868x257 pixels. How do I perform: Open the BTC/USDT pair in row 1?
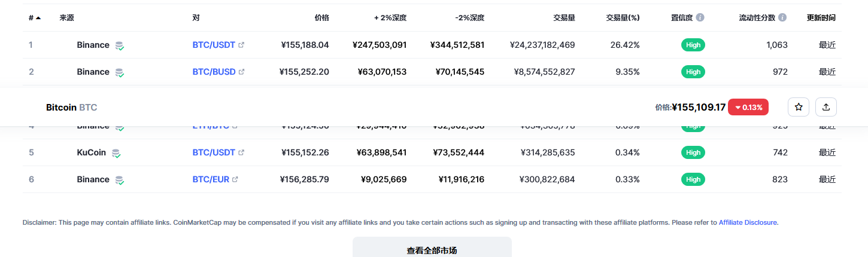214,45
